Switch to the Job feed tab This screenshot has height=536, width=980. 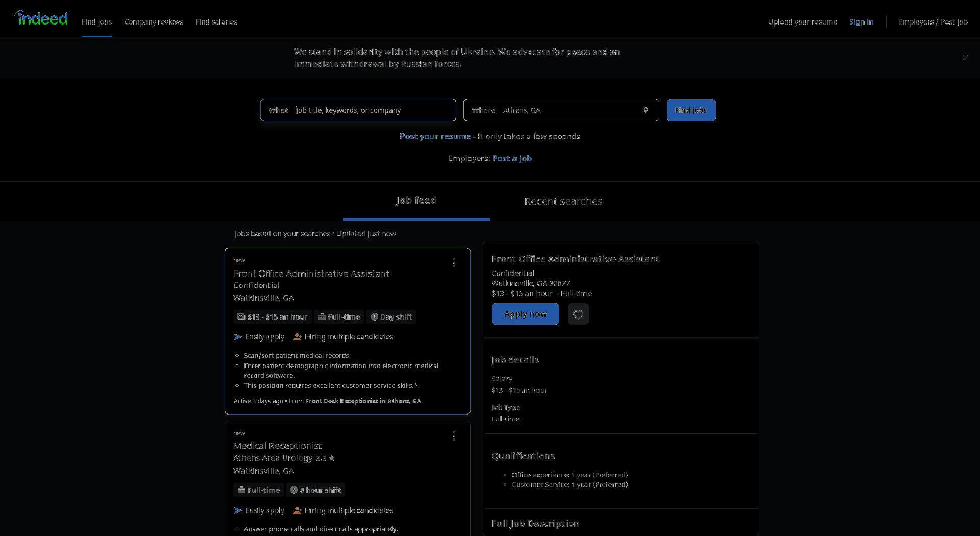coord(416,201)
